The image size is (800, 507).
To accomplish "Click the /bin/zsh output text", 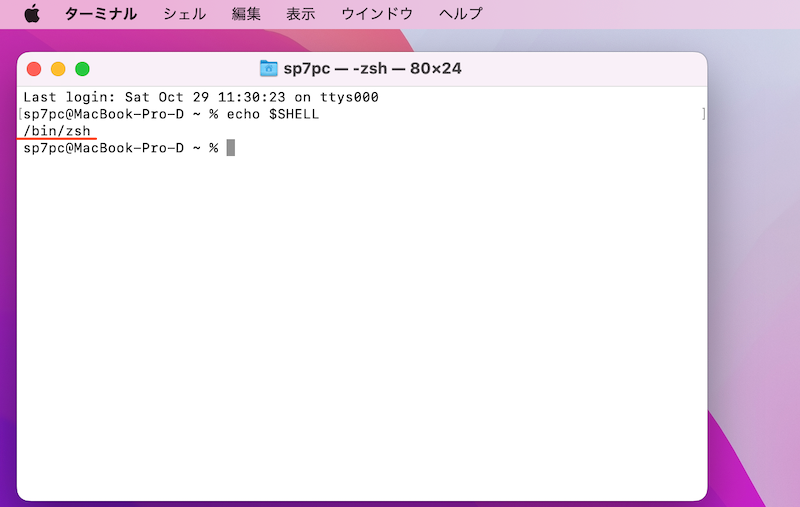I will (57, 131).
